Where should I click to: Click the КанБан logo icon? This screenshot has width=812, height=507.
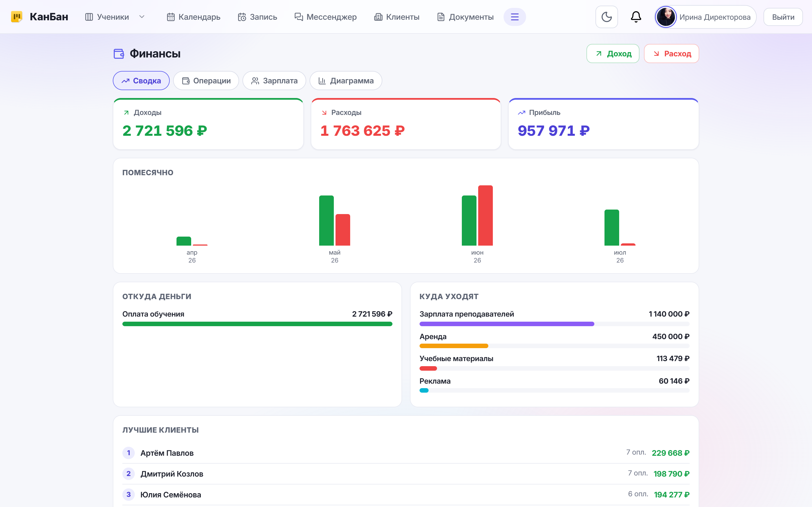pos(17,17)
